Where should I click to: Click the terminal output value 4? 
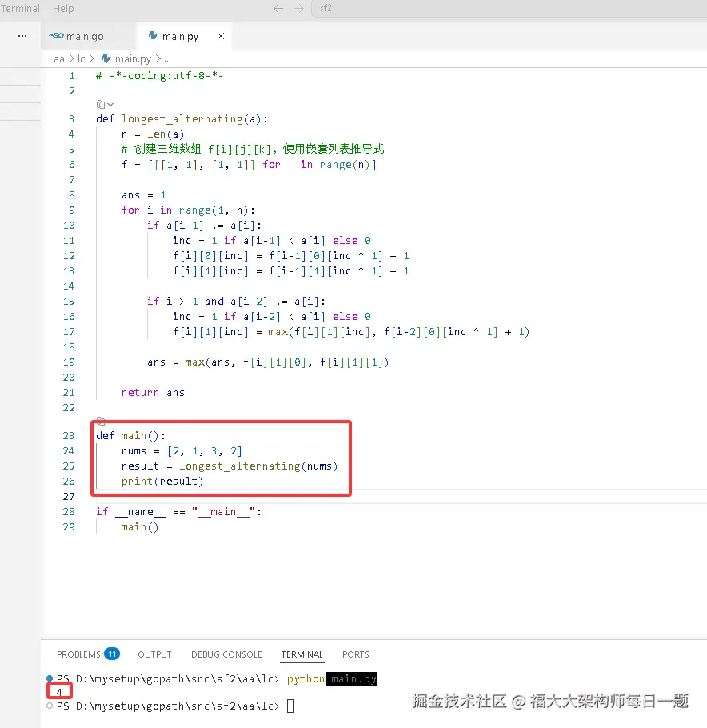[59, 692]
